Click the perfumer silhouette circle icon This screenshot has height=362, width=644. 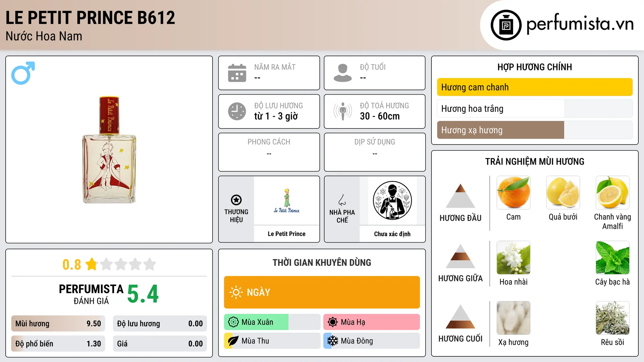392,200
